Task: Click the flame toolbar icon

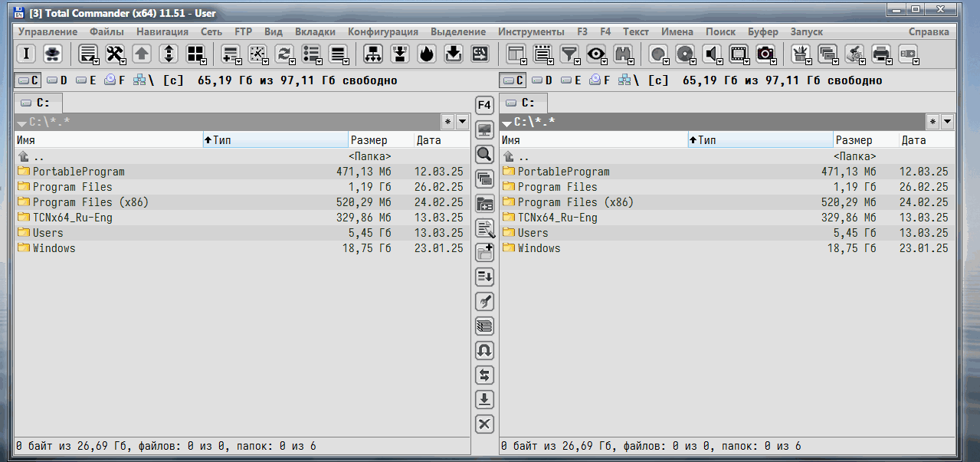Action: point(427,54)
